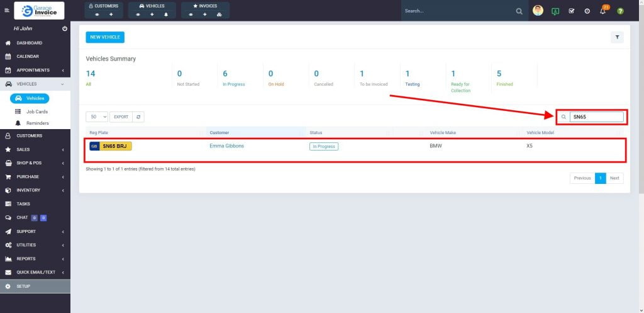The width and height of the screenshot is (644, 313).
Task: Go to Dashboard in the sidebar
Action: point(29,43)
